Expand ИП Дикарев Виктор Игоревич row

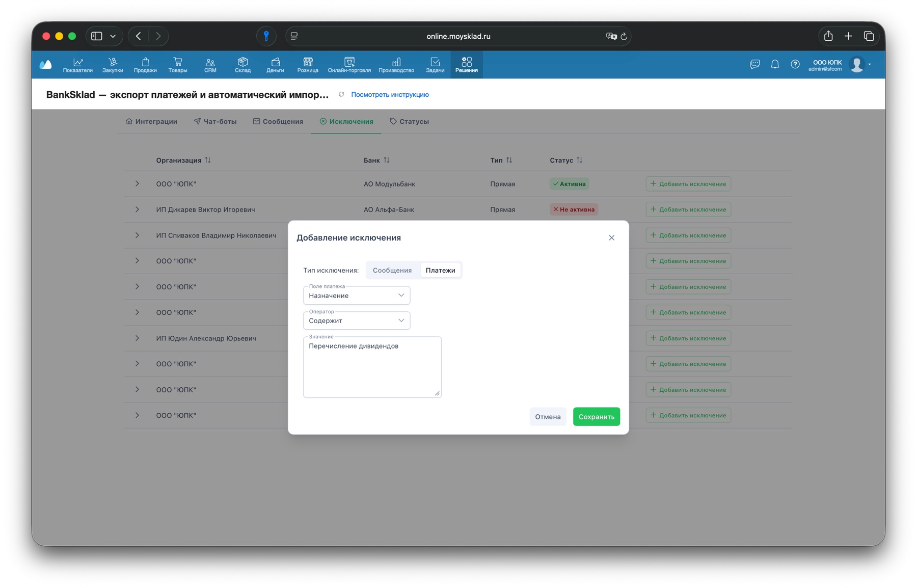point(137,209)
